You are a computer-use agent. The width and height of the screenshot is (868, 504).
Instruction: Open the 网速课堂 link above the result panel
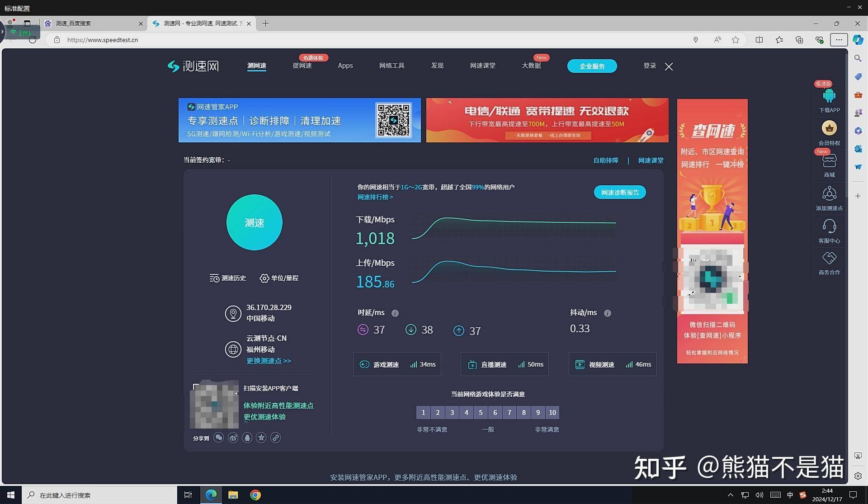coord(651,160)
